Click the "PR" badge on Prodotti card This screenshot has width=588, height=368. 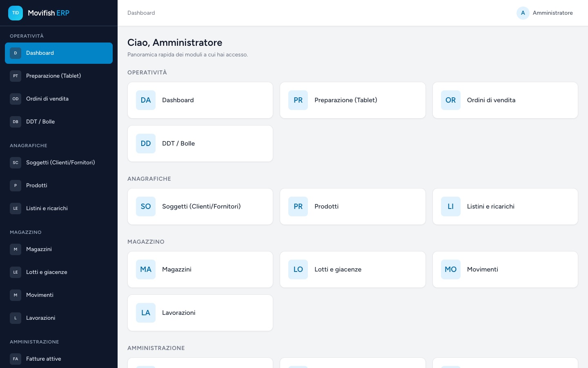tap(298, 206)
